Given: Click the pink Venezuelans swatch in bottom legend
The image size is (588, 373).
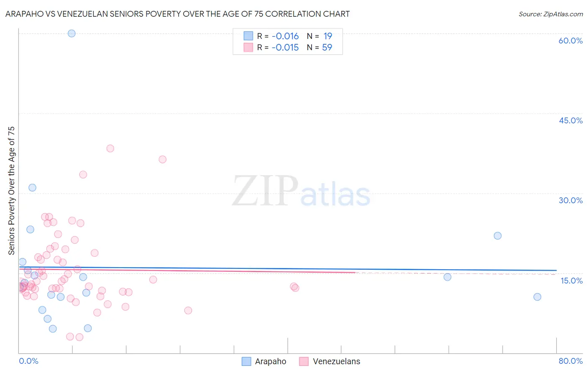Looking at the screenshot, I should [304, 361].
